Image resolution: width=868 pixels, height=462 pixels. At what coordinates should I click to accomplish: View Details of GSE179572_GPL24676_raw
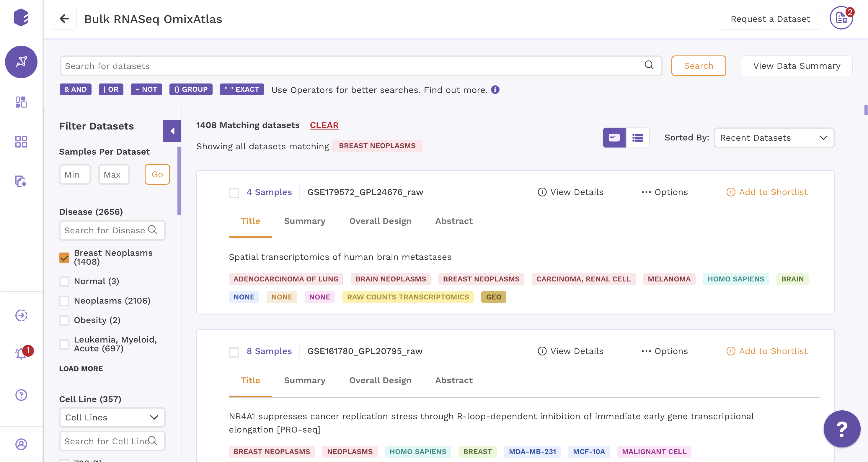pyautogui.click(x=570, y=192)
